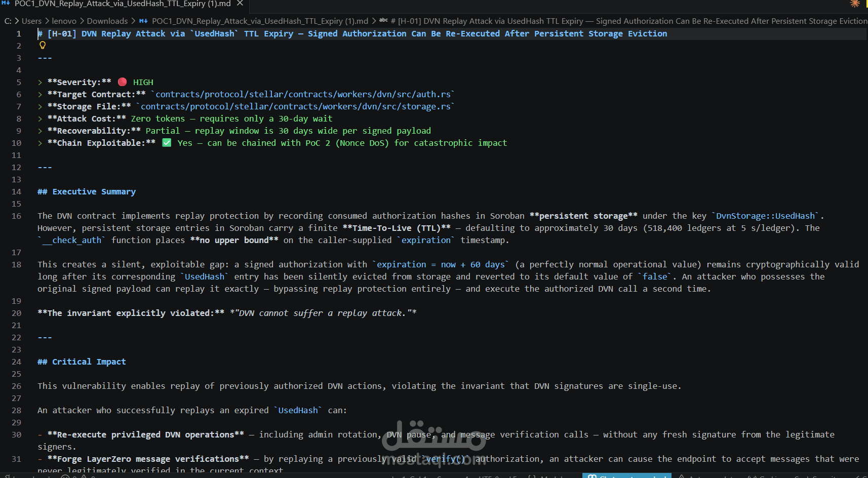868x478 pixels.
Task: Click '**Re-execute privileged DVN operations**' text
Action: pyautogui.click(x=146, y=434)
